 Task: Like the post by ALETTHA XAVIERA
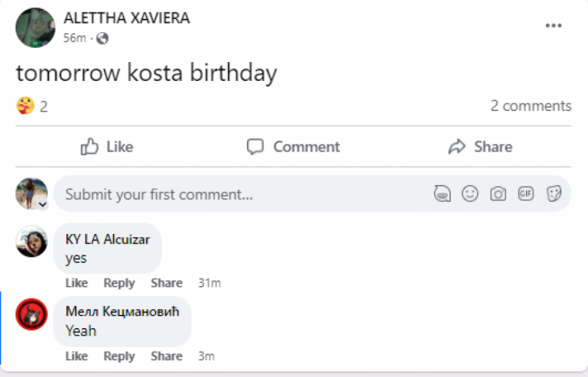pyautogui.click(x=106, y=147)
